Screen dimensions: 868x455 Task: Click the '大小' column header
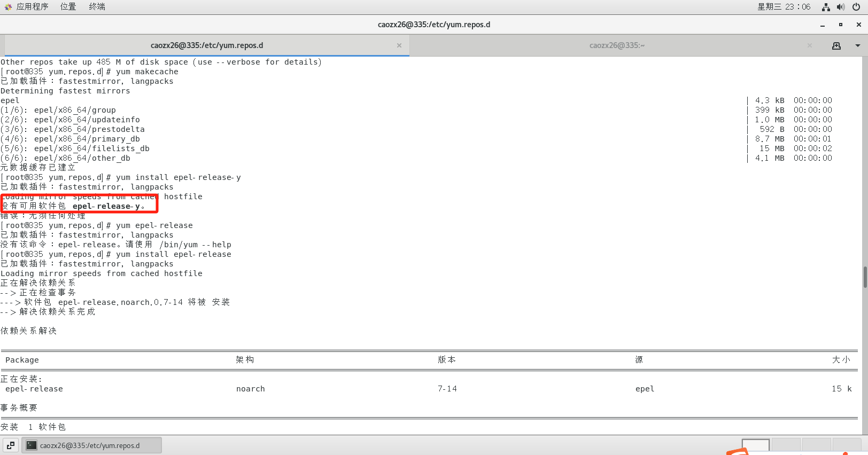coord(841,360)
